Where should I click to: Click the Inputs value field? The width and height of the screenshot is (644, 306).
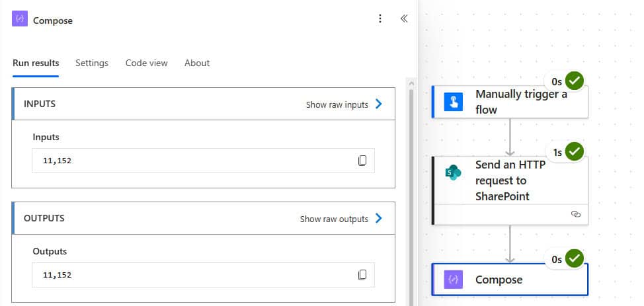pyautogui.click(x=203, y=161)
